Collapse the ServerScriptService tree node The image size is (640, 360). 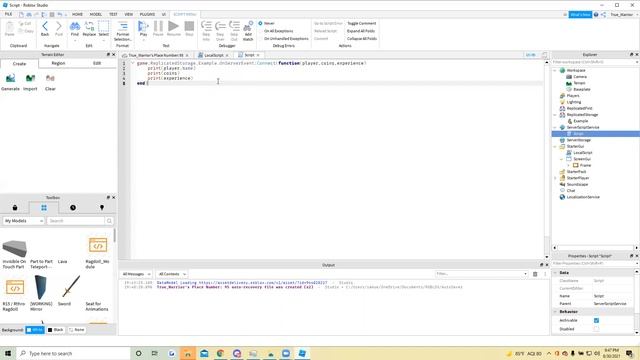(x=555, y=127)
